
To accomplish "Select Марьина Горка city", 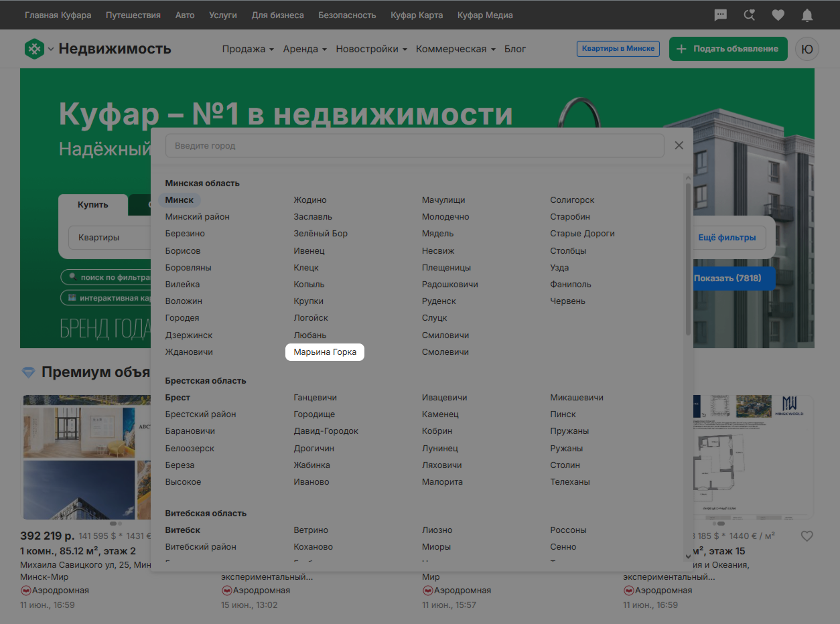I will point(325,352).
